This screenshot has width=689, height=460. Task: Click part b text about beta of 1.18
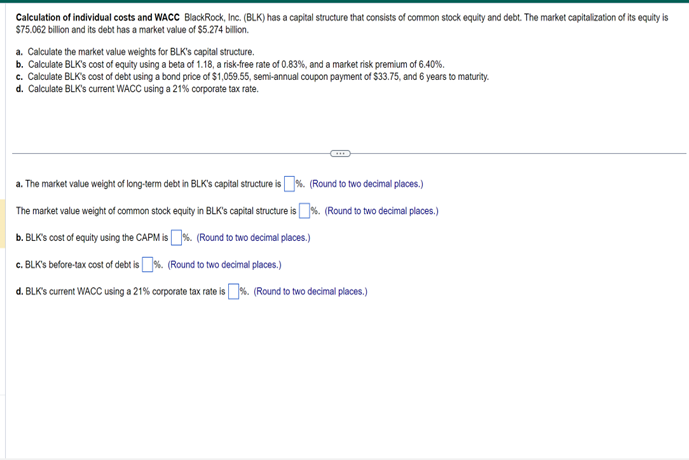tap(230, 65)
